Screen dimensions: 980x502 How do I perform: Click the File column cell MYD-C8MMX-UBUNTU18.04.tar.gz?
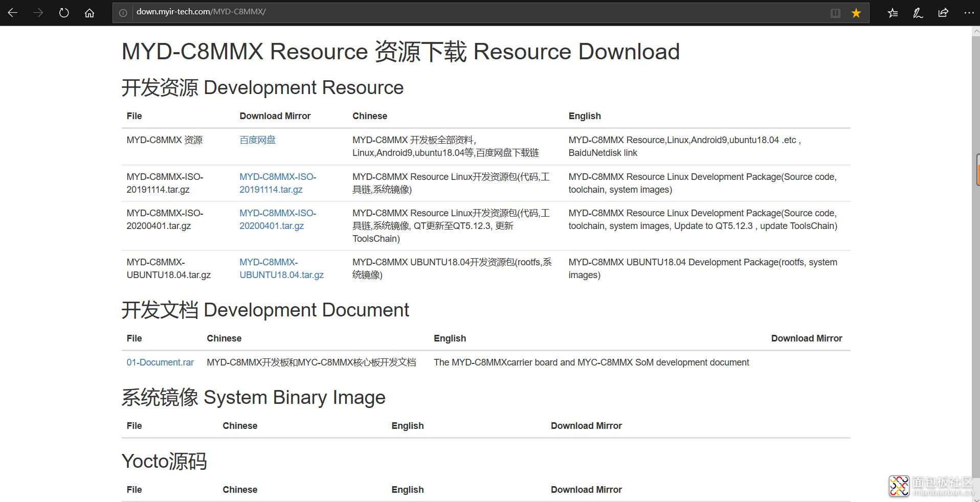tap(169, 268)
